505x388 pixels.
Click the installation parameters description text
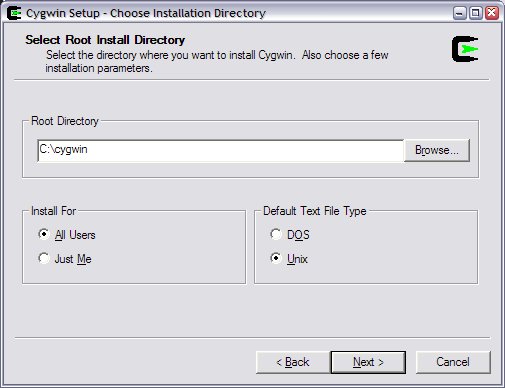pos(217,62)
